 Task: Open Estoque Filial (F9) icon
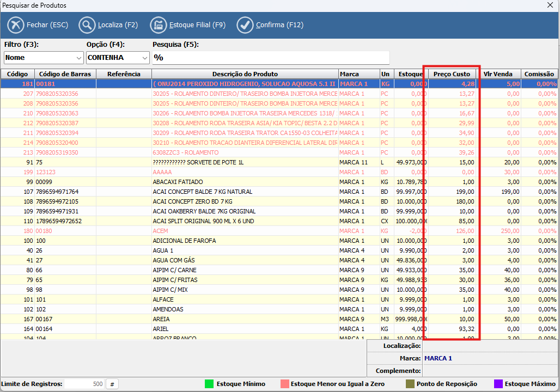point(159,25)
